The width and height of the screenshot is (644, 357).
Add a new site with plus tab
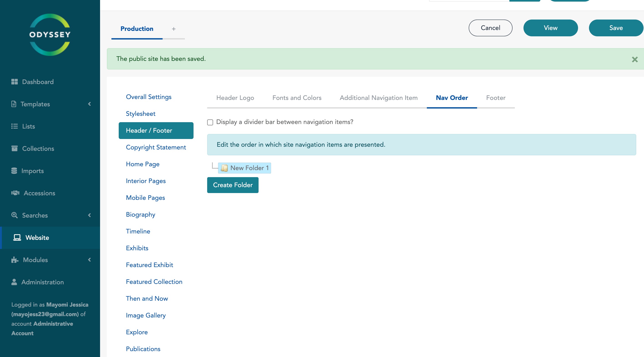(x=174, y=29)
